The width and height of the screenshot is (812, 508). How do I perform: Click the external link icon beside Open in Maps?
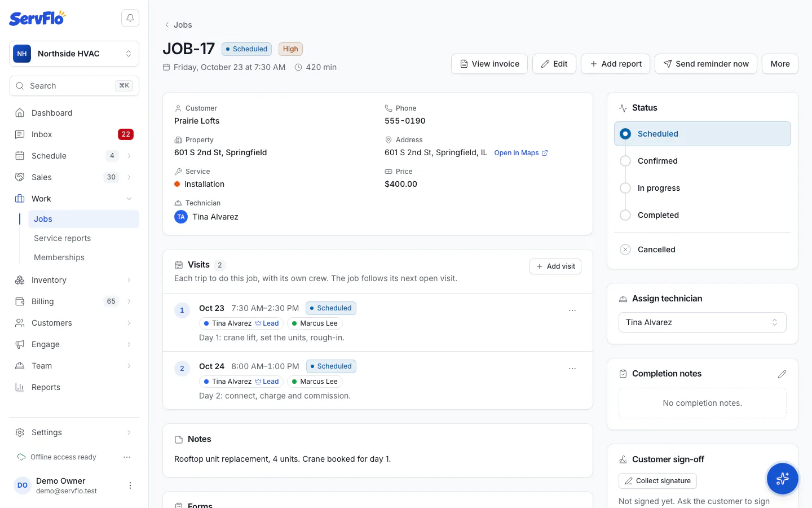click(545, 153)
